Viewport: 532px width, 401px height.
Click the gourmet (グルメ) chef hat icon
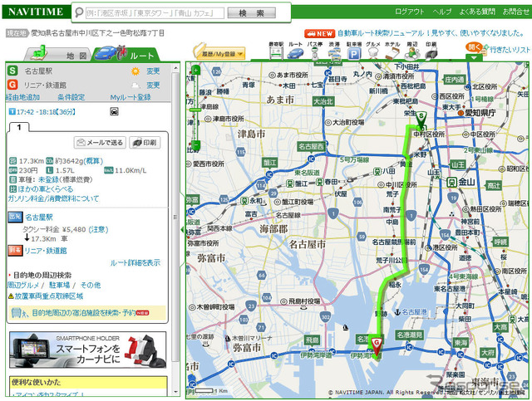coord(373,54)
